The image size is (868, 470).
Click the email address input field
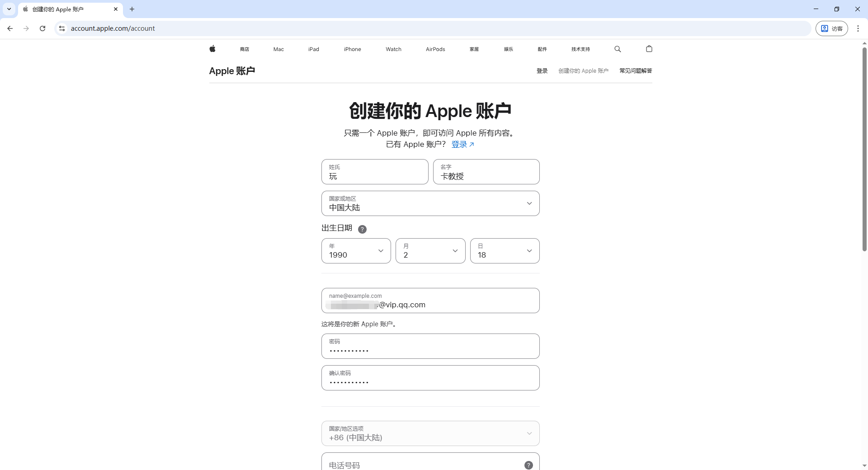(430, 301)
